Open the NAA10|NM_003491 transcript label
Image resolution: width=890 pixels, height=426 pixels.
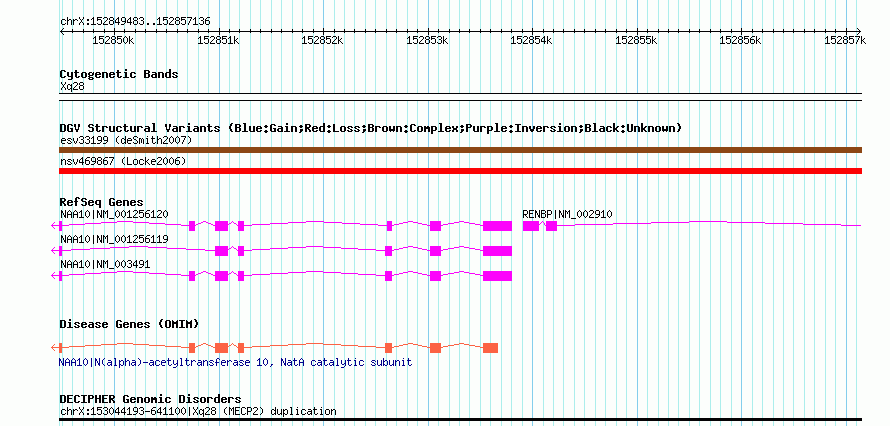pos(105,264)
